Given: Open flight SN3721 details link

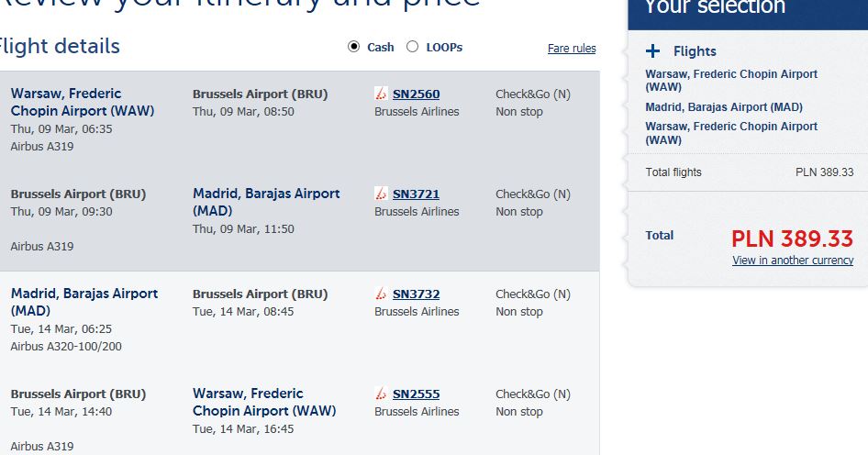Looking at the screenshot, I should tap(417, 194).
